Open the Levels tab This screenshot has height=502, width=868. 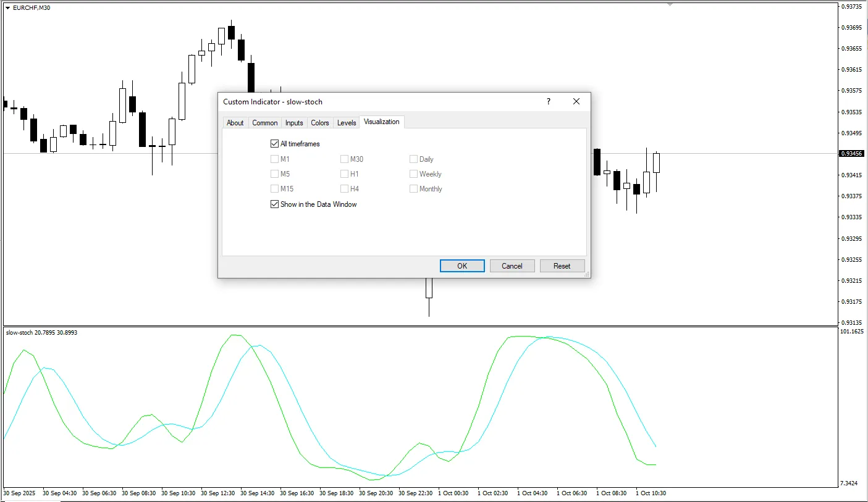tap(347, 123)
